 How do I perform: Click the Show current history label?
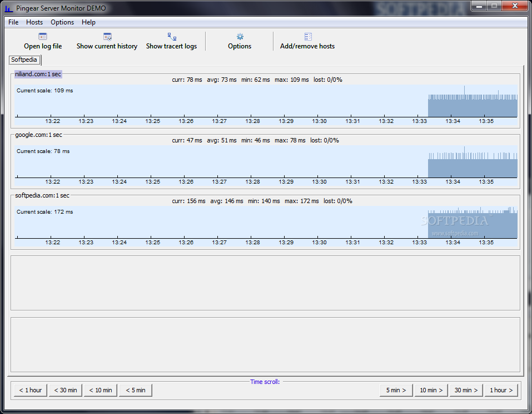point(107,46)
